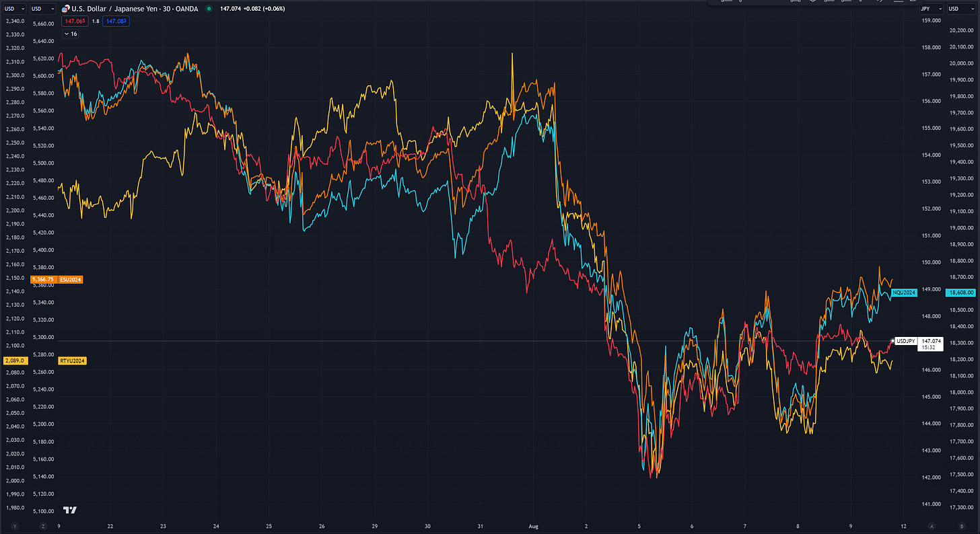Viewport: 980px width, 534px height.
Task: Open the USD currency dropdown above the 5,660.00 scale
Action: tap(42, 9)
